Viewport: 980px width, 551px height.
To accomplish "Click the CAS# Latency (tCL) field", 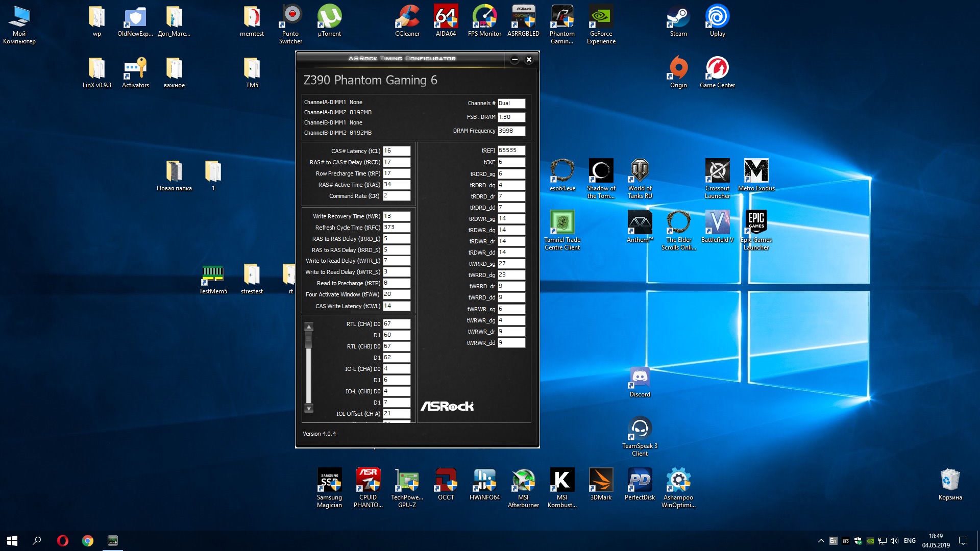I will 397,151.
